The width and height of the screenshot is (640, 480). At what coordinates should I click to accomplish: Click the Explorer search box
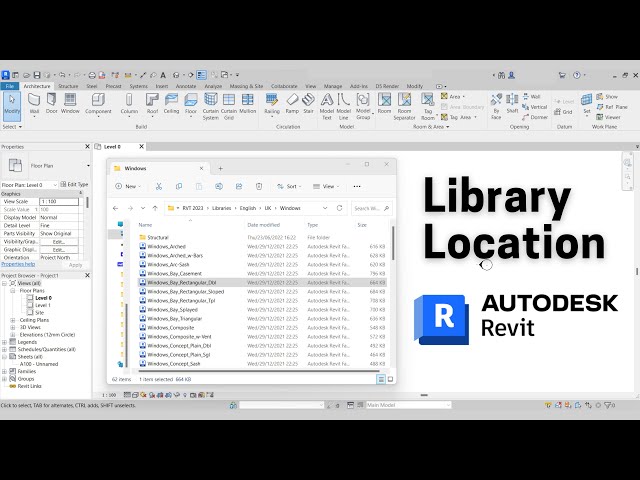pyautogui.click(x=371, y=208)
